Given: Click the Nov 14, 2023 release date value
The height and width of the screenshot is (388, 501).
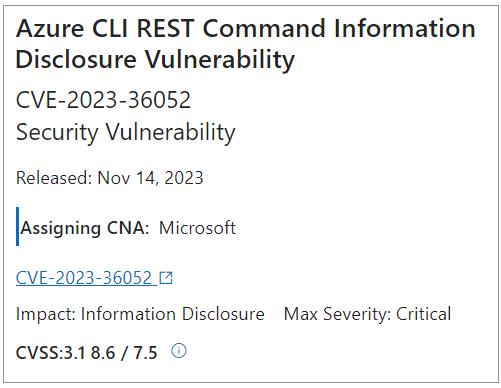Looking at the screenshot, I should coord(150,178).
